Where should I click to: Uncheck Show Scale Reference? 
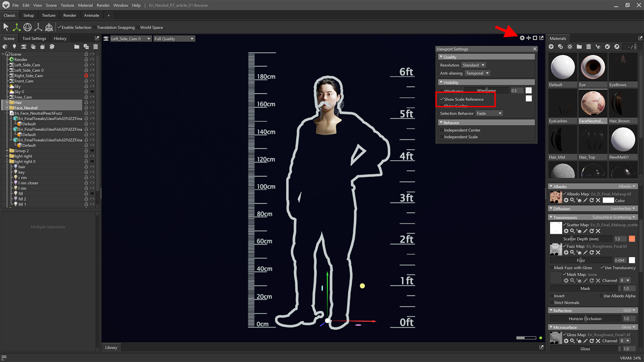442,99
